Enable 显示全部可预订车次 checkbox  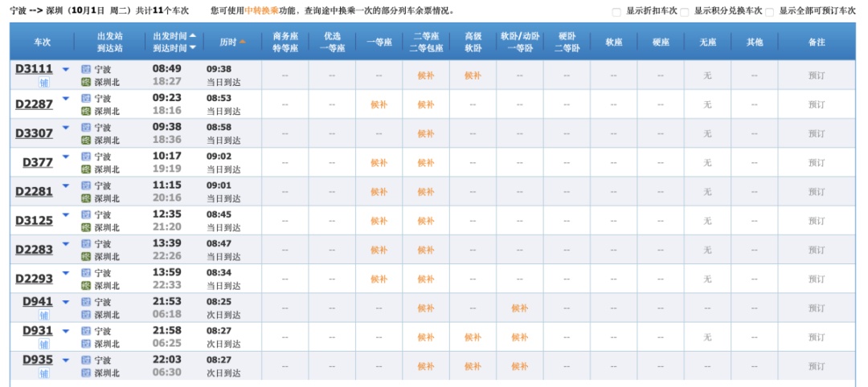point(769,12)
